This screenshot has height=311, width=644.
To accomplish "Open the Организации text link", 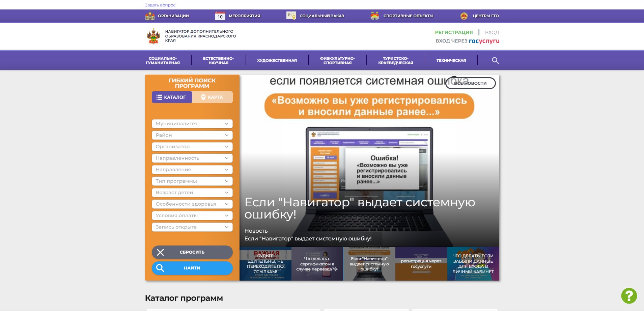I will pyautogui.click(x=173, y=16).
